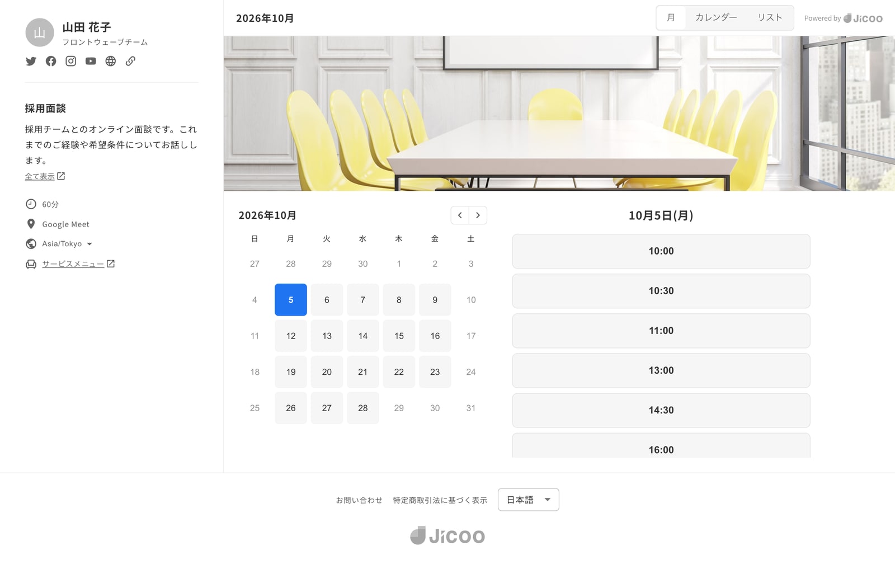Select the 10:30 time slot
The image size is (895, 588).
pos(661,291)
